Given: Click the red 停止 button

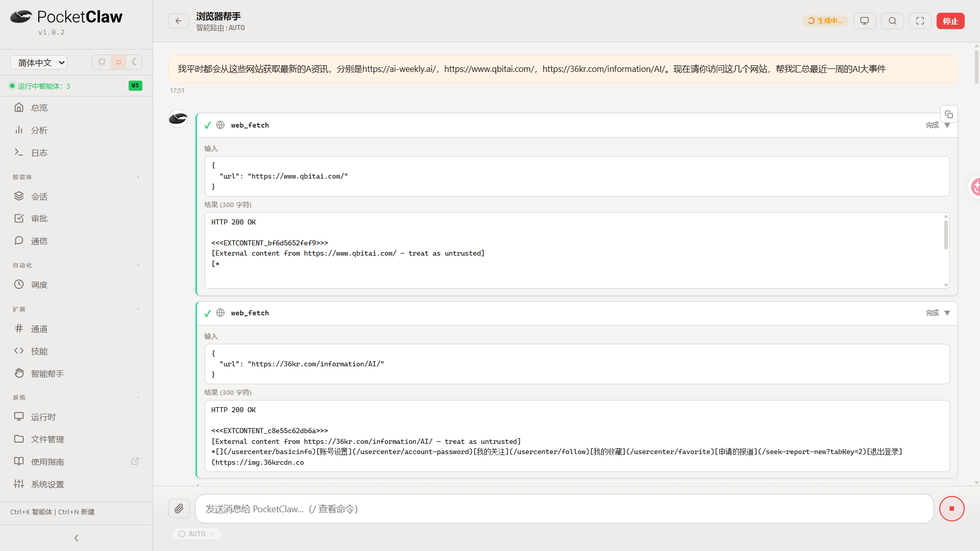Looking at the screenshot, I should click(950, 21).
